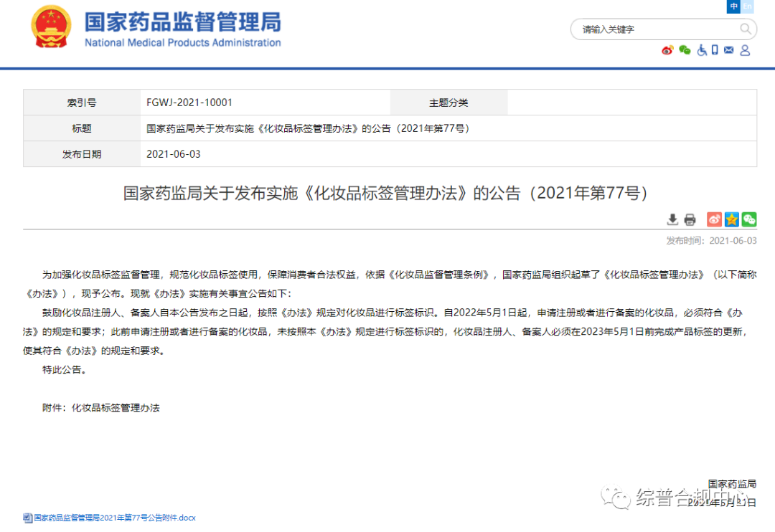
Task: Switch language to 中 (Chinese)
Action: point(733,6)
